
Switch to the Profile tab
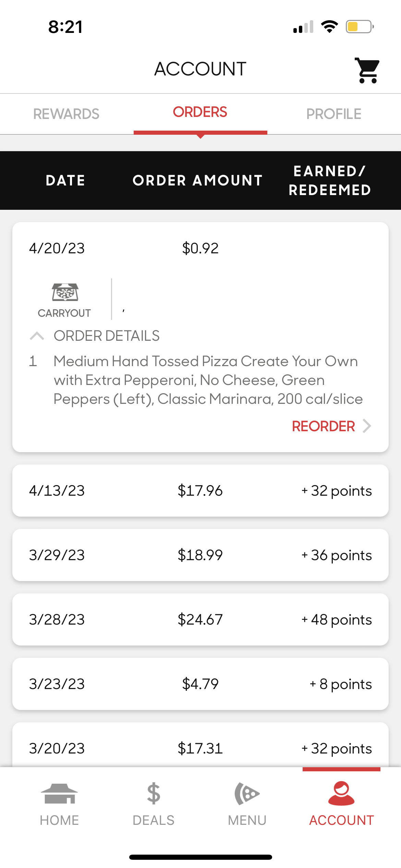coord(334,114)
